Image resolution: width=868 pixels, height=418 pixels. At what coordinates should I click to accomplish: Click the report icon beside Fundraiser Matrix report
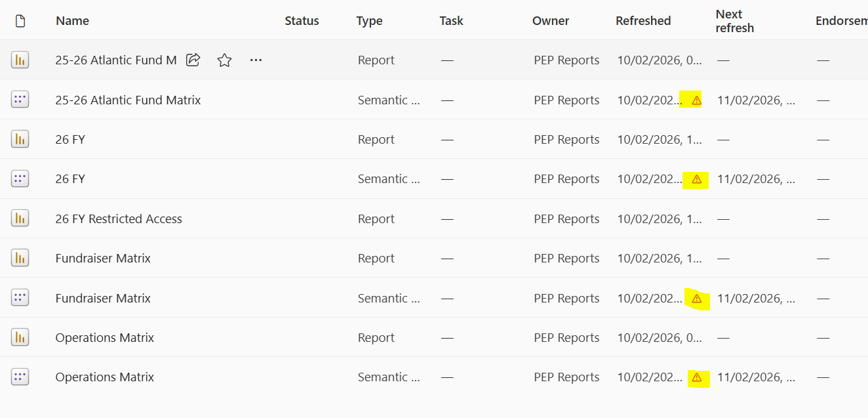coord(20,258)
